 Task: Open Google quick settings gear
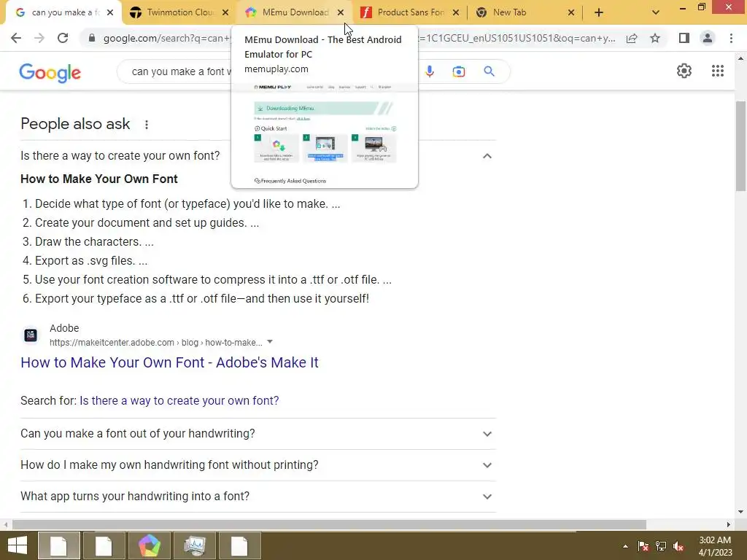684,71
